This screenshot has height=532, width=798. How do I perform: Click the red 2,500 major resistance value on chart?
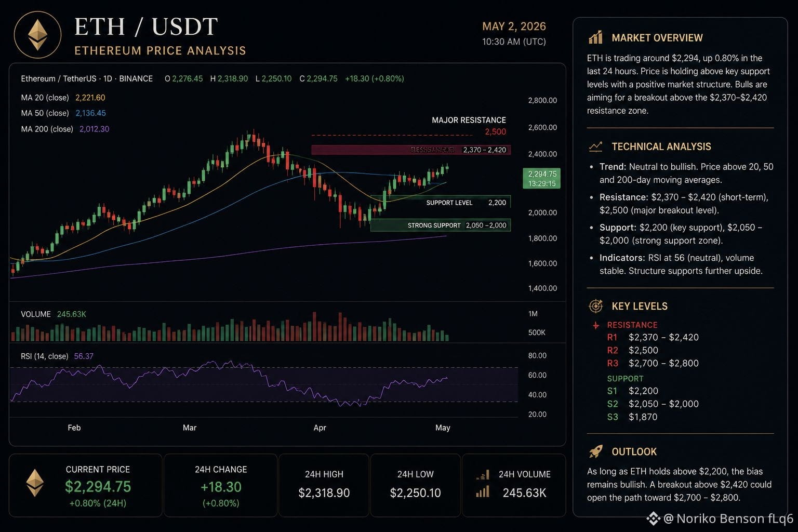pos(495,131)
